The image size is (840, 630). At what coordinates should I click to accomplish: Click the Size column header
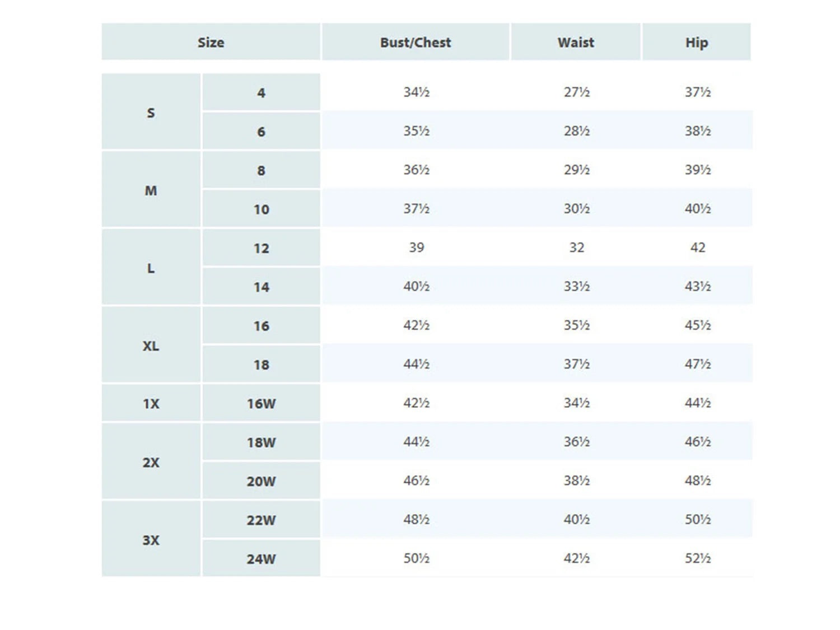(x=211, y=42)
